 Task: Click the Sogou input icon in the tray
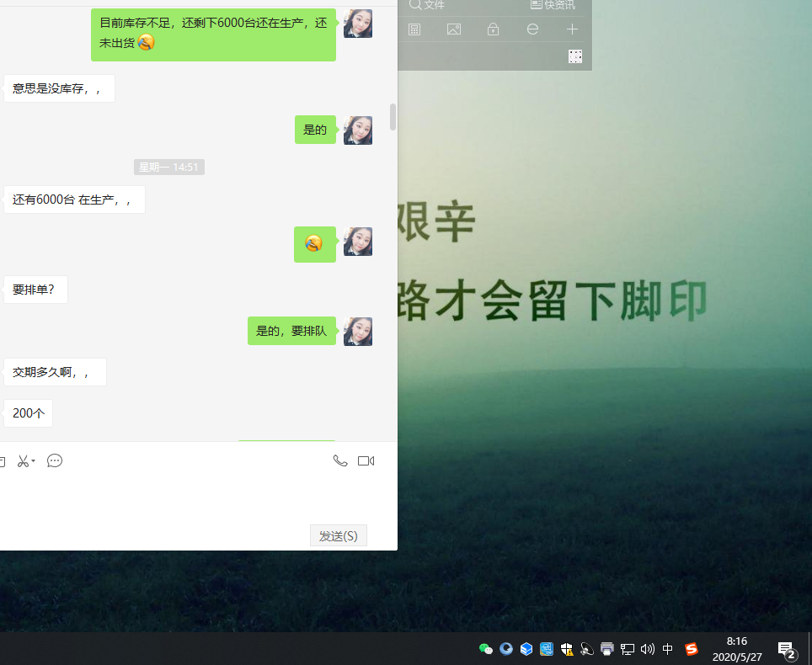[x=692, y=649]
